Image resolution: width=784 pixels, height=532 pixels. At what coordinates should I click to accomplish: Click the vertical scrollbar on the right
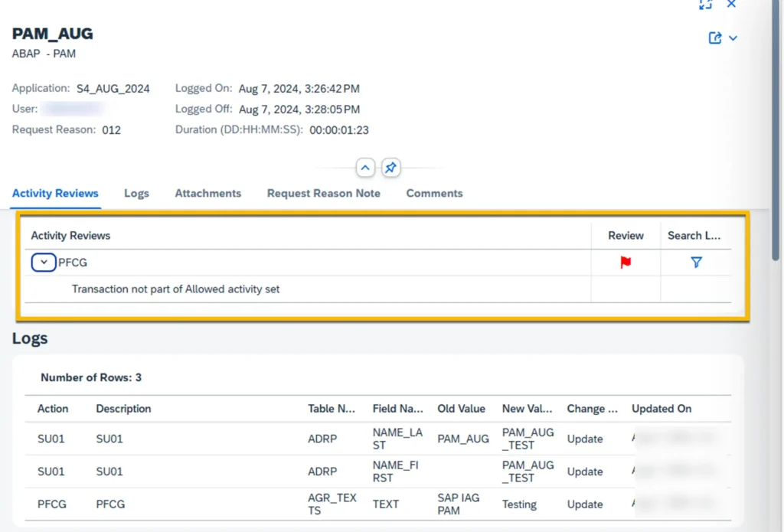click(777, 153)
